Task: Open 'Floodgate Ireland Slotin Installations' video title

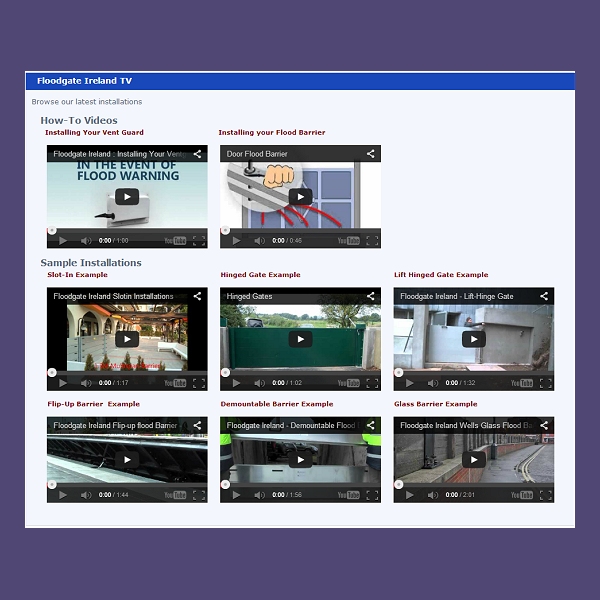Action: 113,297
